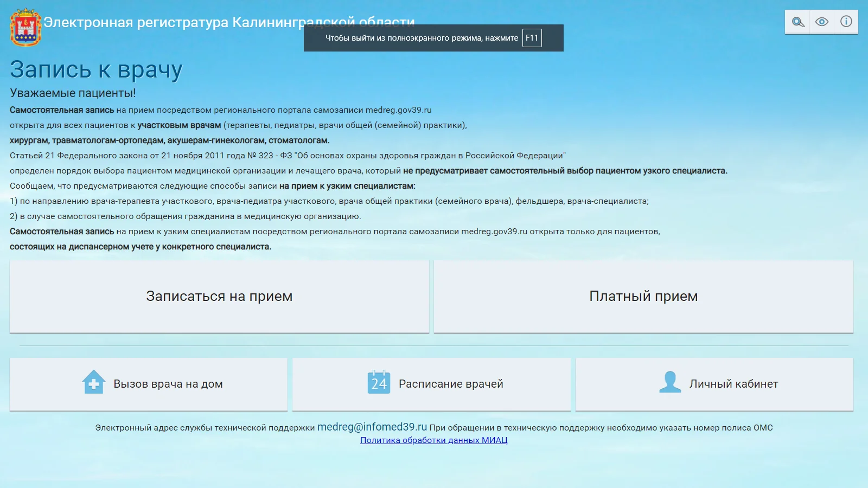The image size is (868, 488).
Task: Click the Уважаемые пациенты! subheading
Action: click(73, 93)
